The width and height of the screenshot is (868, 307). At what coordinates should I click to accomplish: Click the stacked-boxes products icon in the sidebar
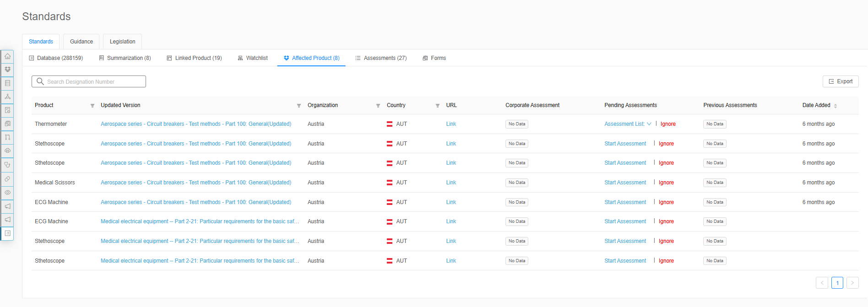pos(7,70)
